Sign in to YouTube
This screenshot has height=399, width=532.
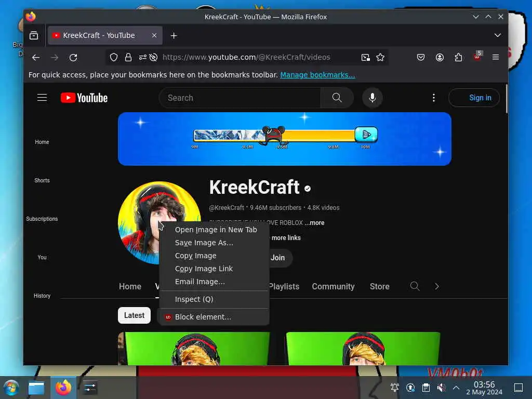point(474,98)
